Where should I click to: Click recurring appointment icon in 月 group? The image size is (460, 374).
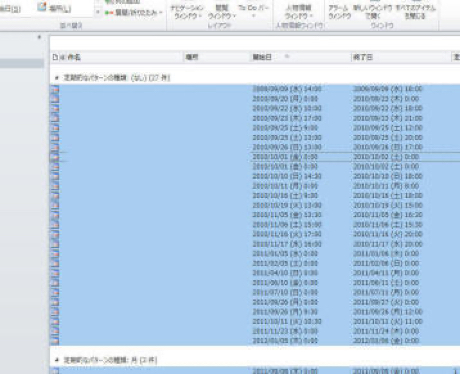coord(55,371)
